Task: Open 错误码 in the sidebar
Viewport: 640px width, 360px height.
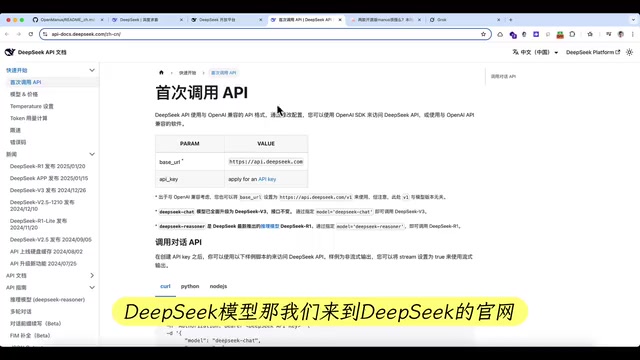Action: [18, 142]
